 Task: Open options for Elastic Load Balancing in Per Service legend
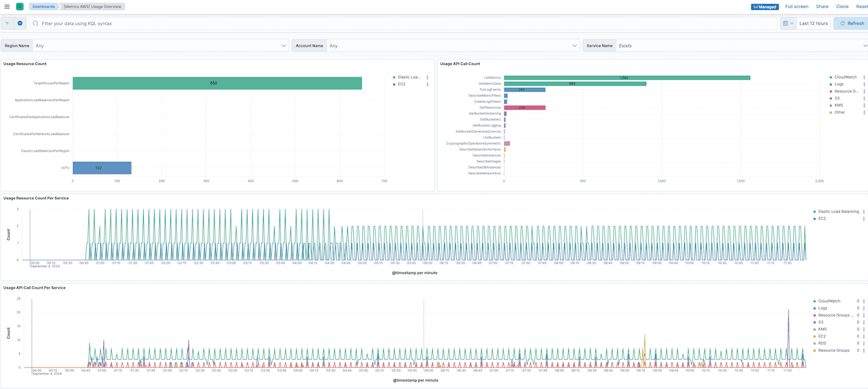864,211
